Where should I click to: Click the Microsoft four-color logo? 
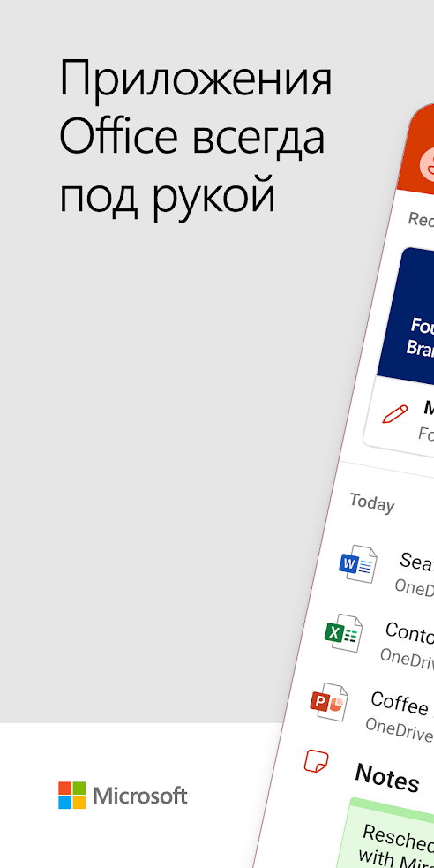pyautogui.click(x=71, y=795)
